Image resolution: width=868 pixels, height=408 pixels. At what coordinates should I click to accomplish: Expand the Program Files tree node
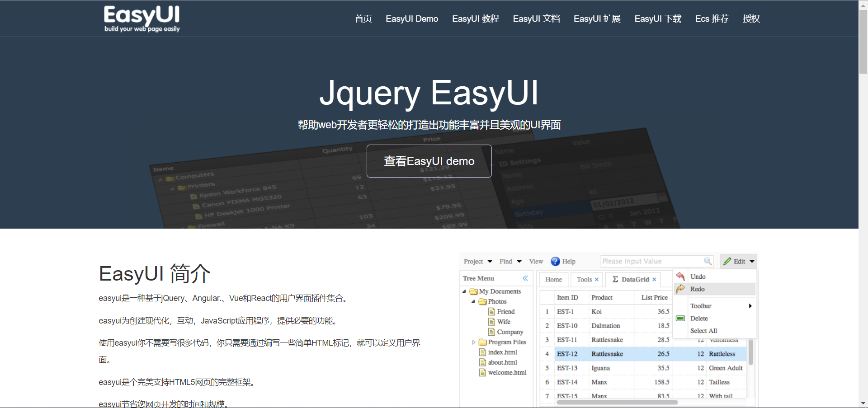point(473,342)
